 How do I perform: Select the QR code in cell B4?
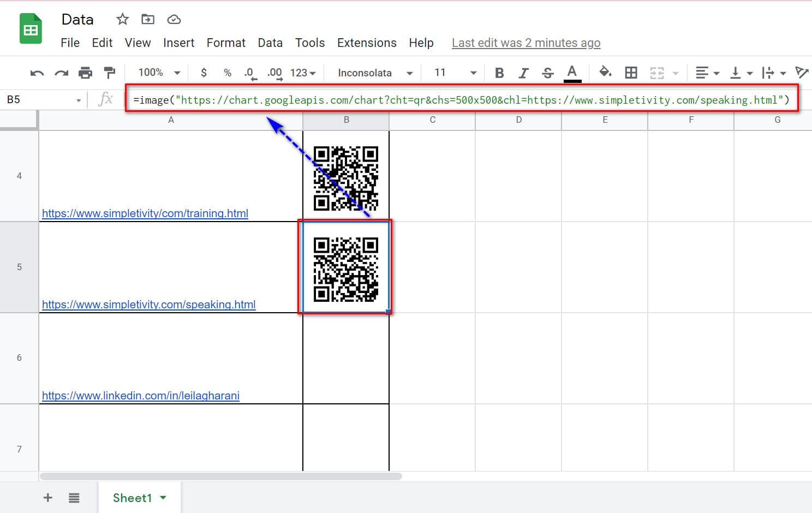pyautogui.click(x=346, y=178)
